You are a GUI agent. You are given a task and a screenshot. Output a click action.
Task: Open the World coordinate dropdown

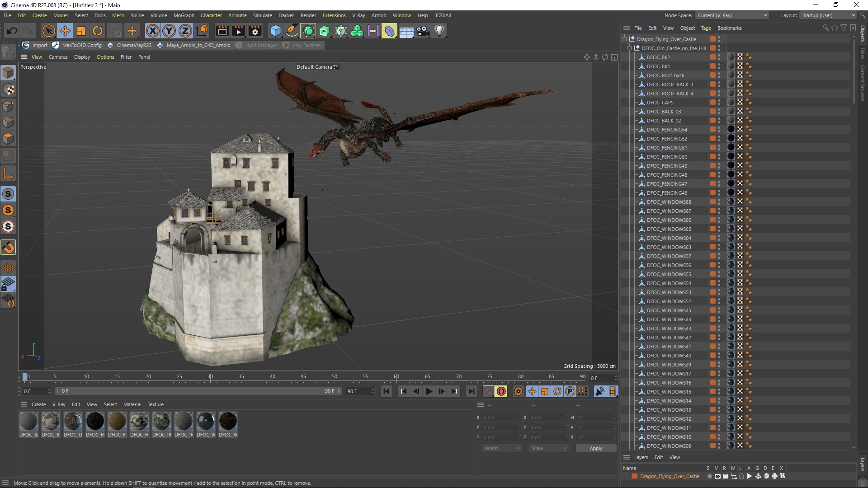501,448
